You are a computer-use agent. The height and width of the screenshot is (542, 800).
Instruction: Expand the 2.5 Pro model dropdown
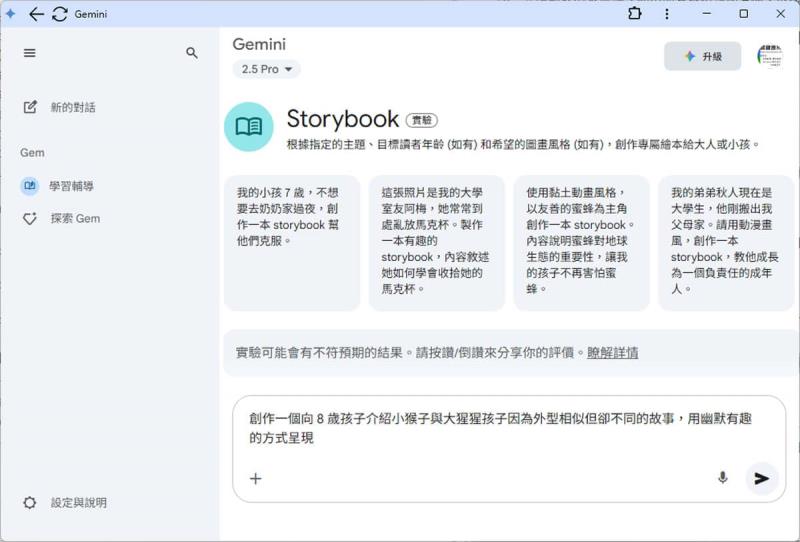(x=266, y=69)
